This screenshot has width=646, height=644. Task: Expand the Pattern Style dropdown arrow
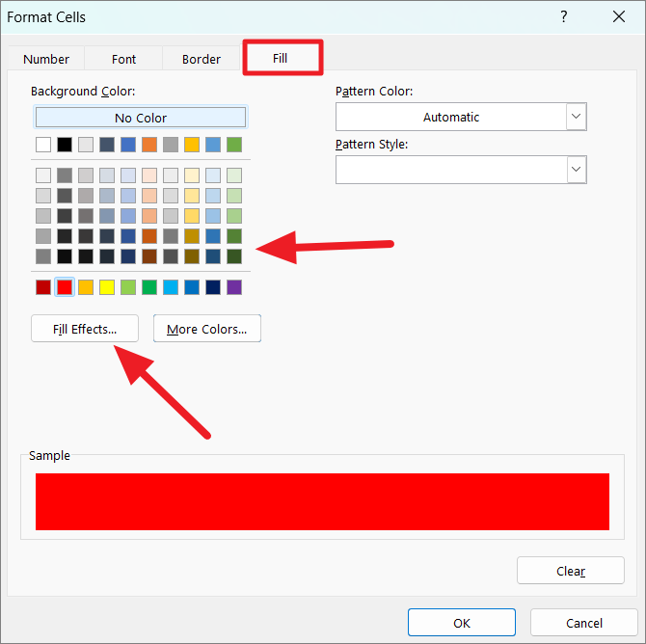coord(576,170)
